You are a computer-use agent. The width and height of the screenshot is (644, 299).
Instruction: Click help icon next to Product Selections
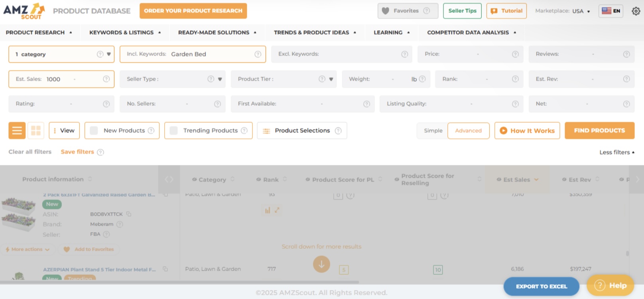pos(338,131)
